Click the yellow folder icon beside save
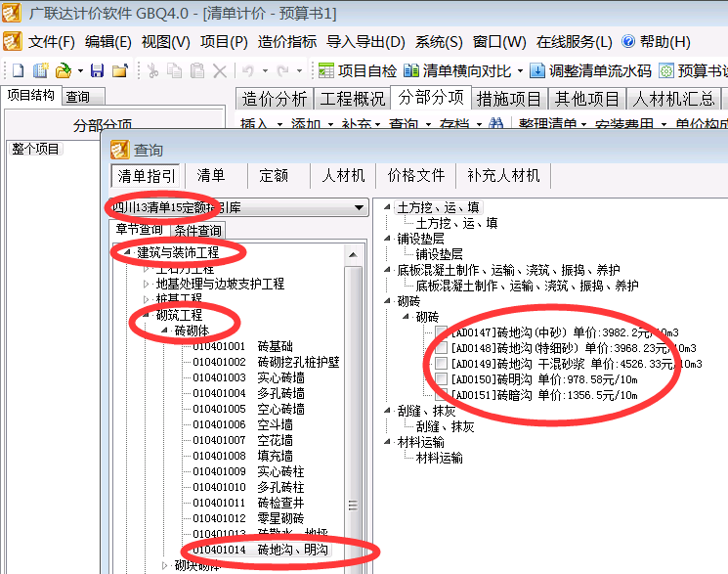The width and height of the screenshot is (728, 574). 120,70
